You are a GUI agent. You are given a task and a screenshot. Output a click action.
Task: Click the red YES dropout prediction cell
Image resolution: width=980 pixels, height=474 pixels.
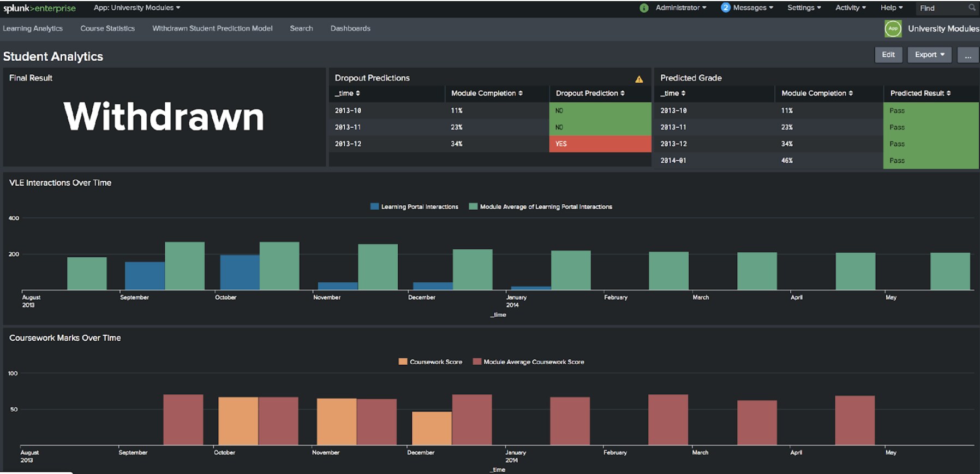[600, 144]
